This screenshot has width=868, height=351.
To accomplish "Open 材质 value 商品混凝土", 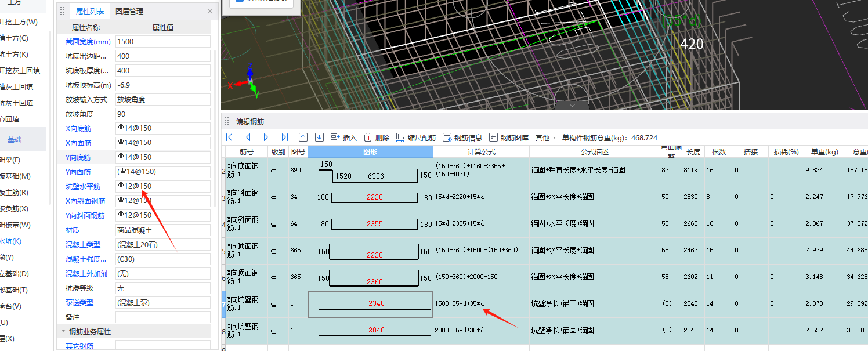I will (163, 230).
